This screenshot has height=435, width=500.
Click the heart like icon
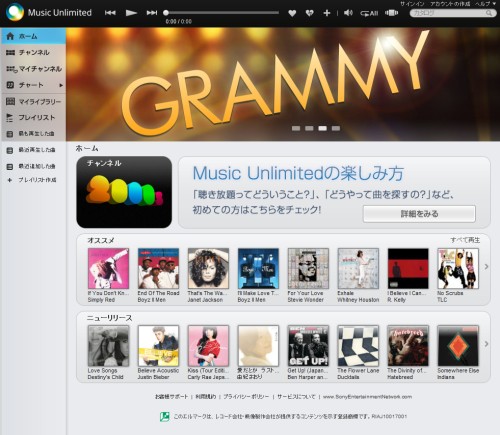[292, 13]
